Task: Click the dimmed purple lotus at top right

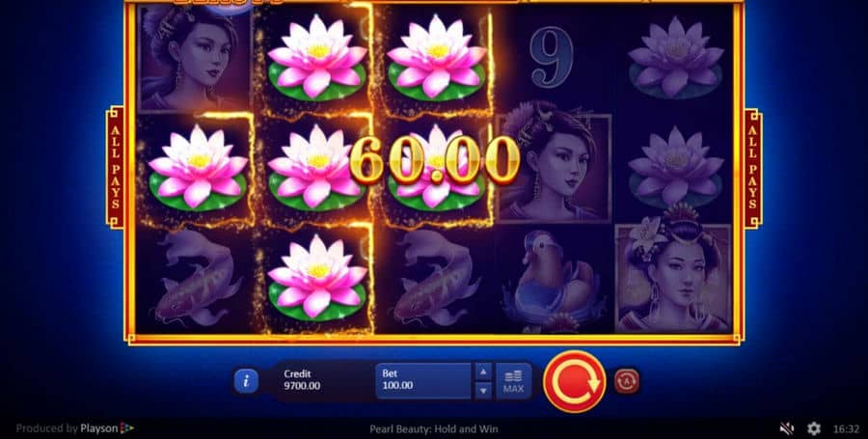Action: tap(675, 56)
